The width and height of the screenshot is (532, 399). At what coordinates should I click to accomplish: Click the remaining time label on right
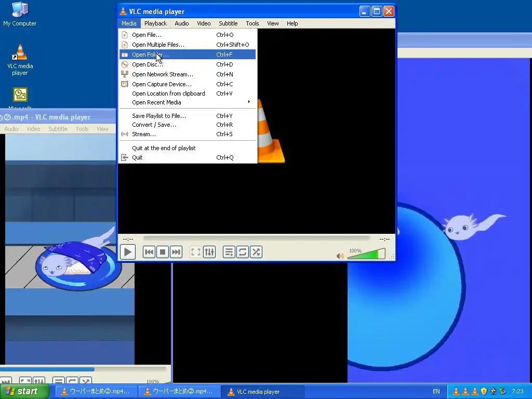(x=384, y=239)
